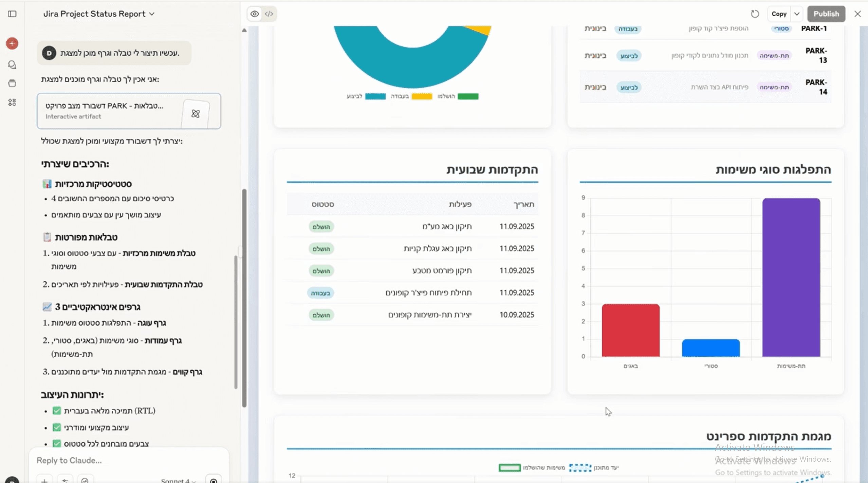Toggle the sidebar panel icon
The image size is (868, 483).
[x=12, y=14]
